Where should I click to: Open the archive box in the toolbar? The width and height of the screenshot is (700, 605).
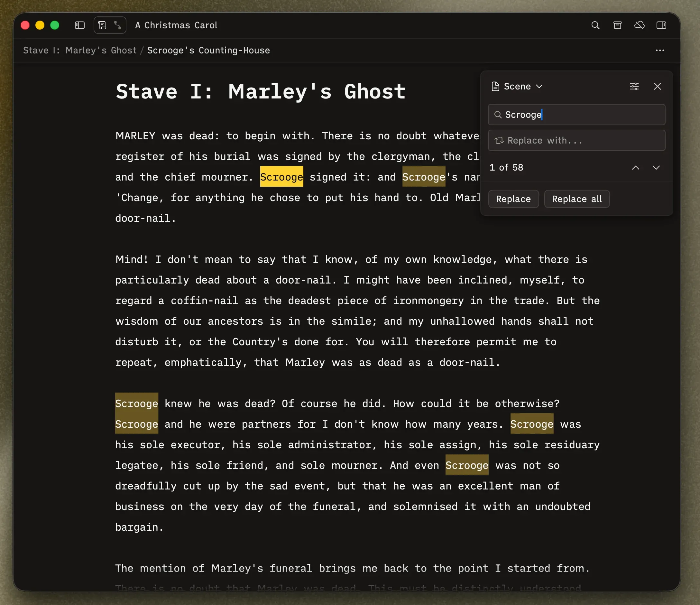pyautogui.click(x=618, y=25)
